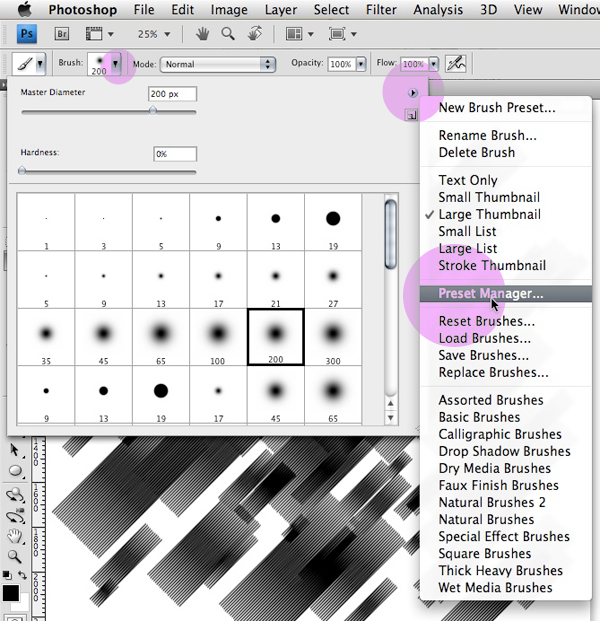Image resolution: width=600 pixels, height=621 pixels.
Task: Launch Bridge with the Br icon
Action: pyautogui.click(x=62, y=34)
